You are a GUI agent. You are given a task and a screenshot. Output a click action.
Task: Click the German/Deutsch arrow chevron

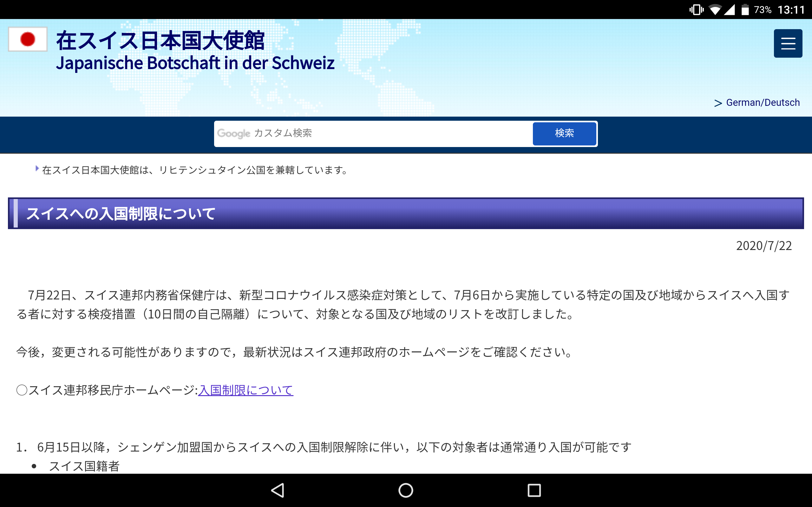(718, 103)
